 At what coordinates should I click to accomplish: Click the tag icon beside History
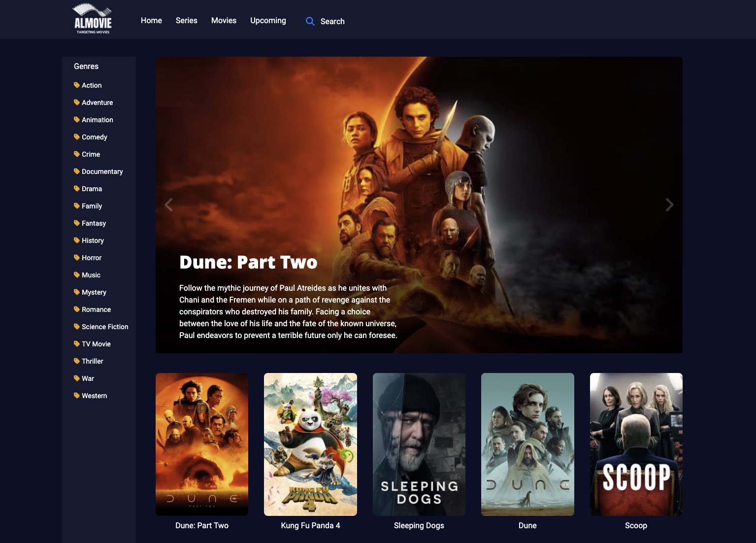point(77,240)
